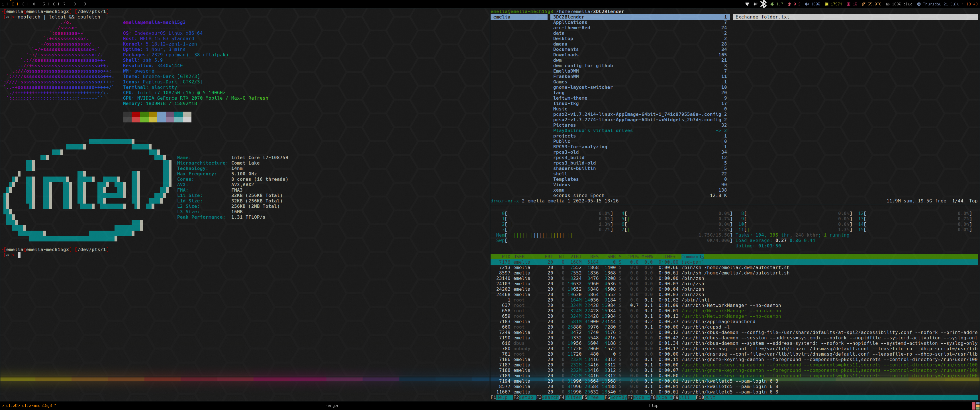Select the Documents folder in ranger
Image resolution: width=980 pixels, height=410 pixels.
coord(640,50)
